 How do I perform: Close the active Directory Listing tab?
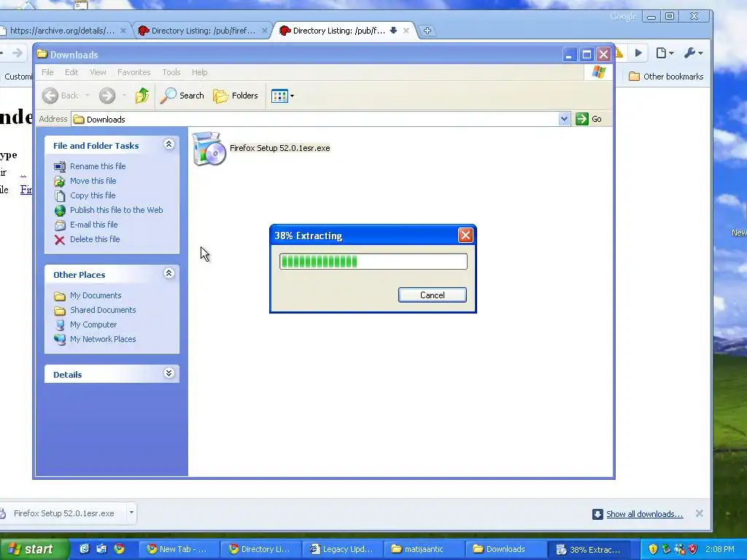[x=406, y=31]
